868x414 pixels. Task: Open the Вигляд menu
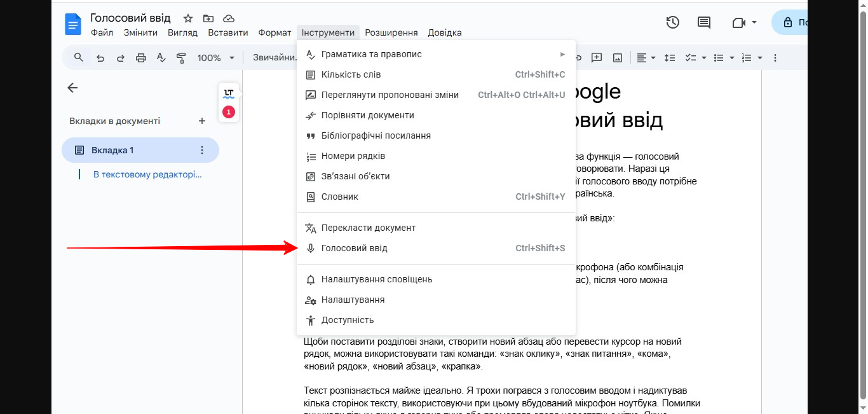pos(182,32)
